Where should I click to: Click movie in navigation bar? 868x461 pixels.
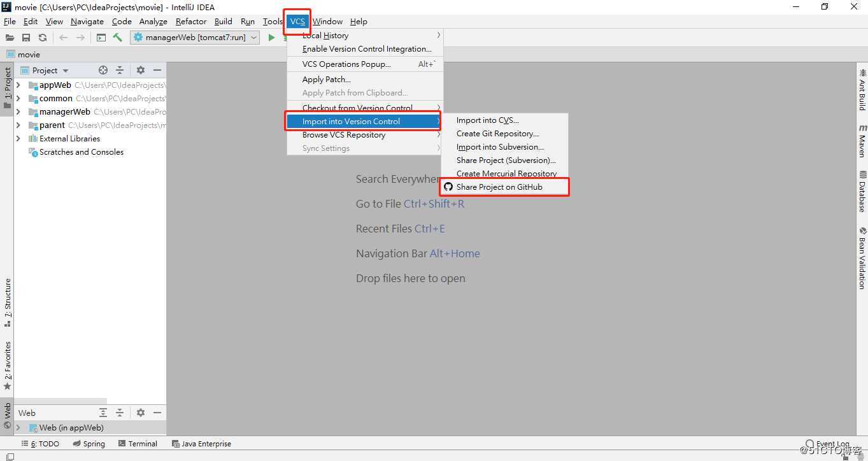(23, 54)
